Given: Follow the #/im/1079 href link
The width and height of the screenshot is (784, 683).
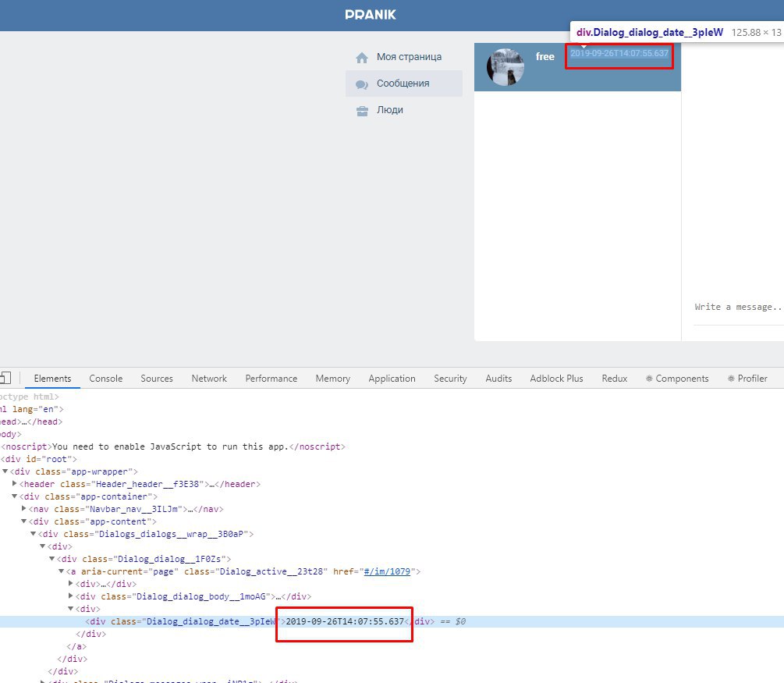Looking at the screenshot, I should (387, 571).
